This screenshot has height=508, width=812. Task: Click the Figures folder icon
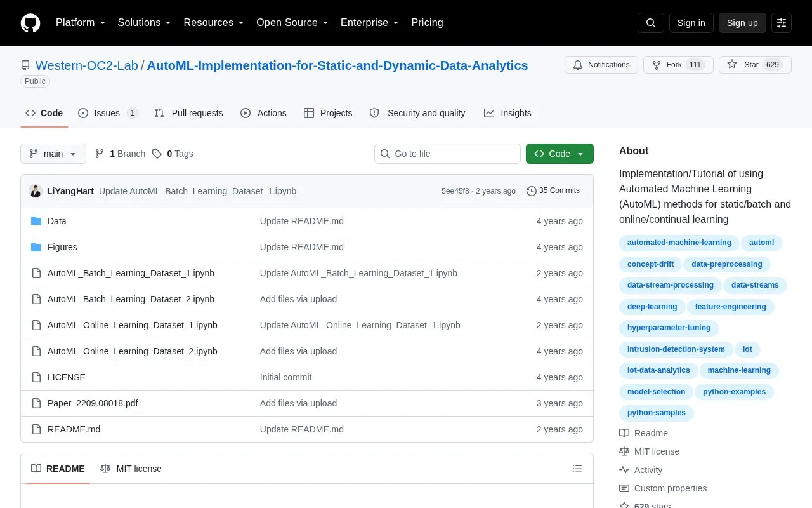(36, 247)
